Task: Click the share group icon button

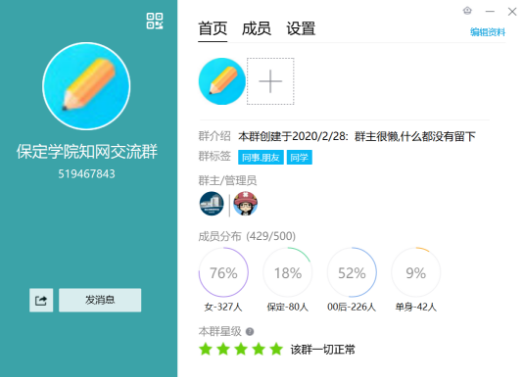Action: click(41, 300)
